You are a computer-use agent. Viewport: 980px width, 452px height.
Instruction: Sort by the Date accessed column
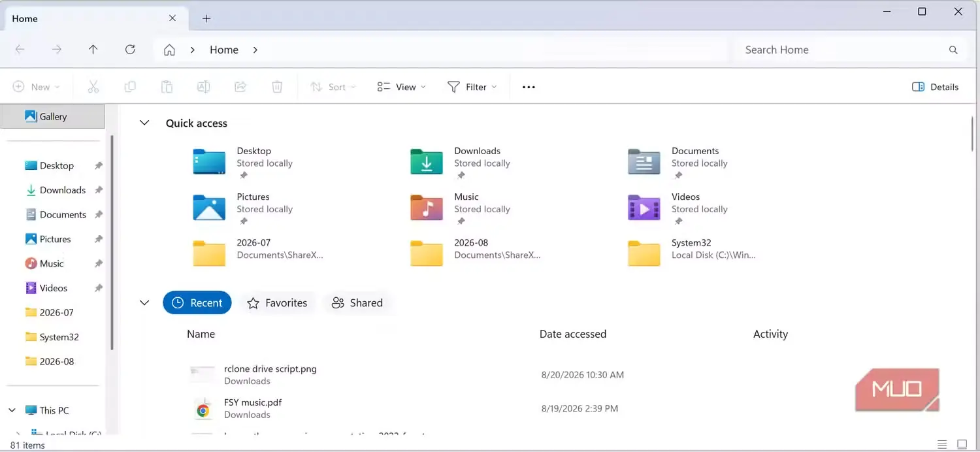(x=573, y=334)
